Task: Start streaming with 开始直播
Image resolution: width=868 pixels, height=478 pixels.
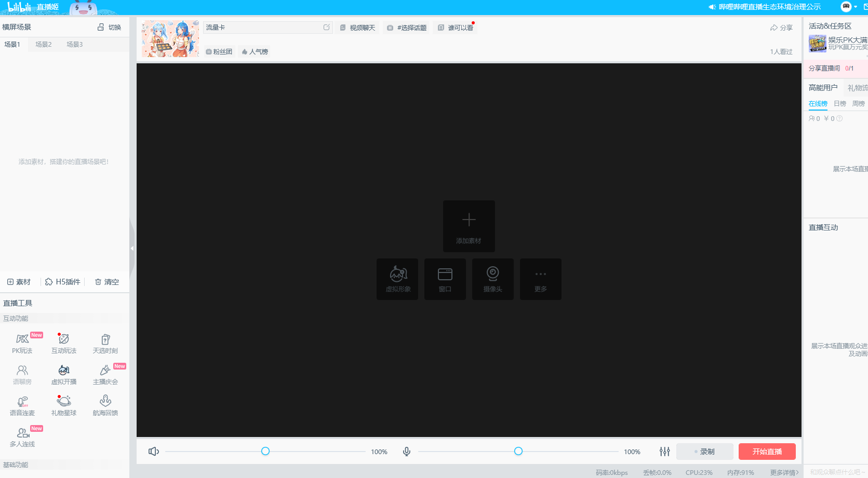Action: 767,452
